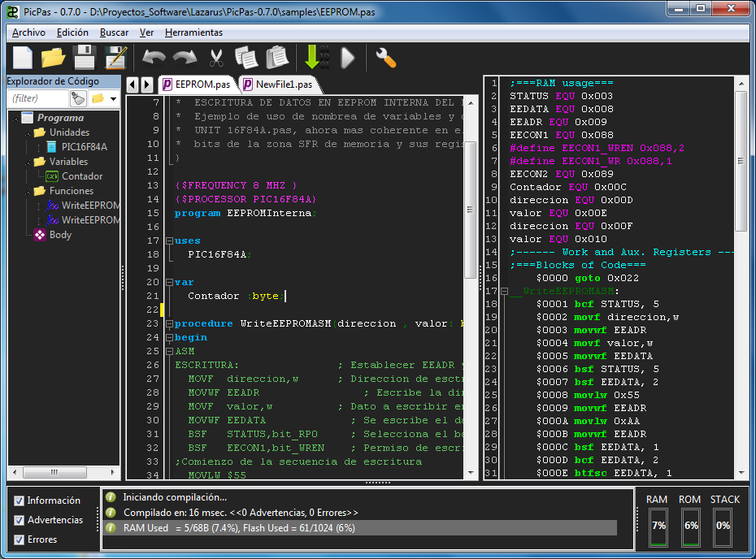Select 'RAM Used = 5/68B' message line
The width and height of the screenshot is (756, 559).
coord(359,527)
